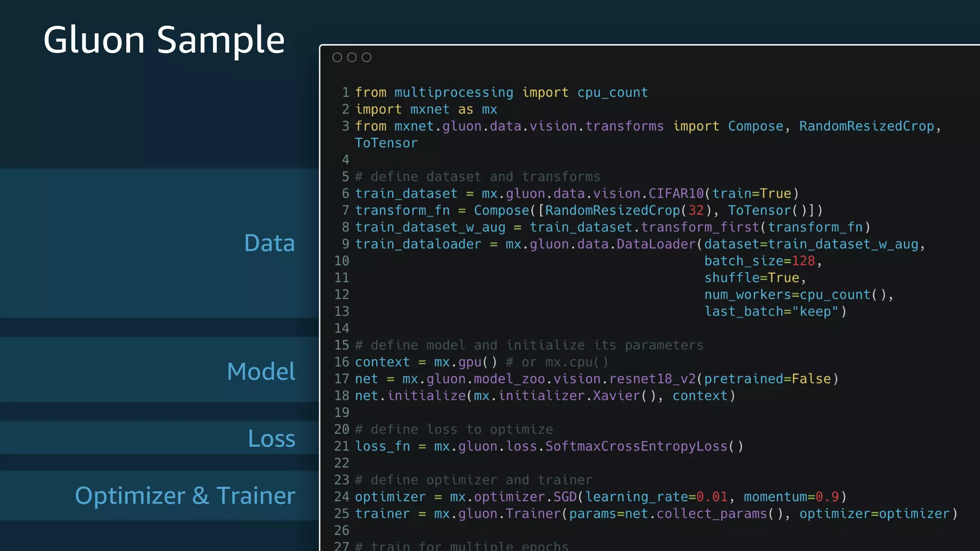980x551 pixels.
Task: Click comment '# or mx.cpu()' on line 16
Action: (557, 362)
